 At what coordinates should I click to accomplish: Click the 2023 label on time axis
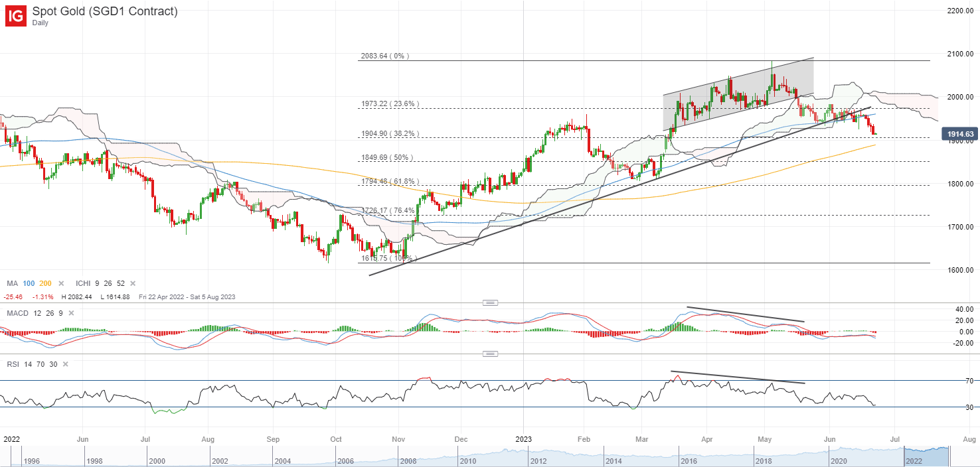pyautogui.click(x=523, y=439)
